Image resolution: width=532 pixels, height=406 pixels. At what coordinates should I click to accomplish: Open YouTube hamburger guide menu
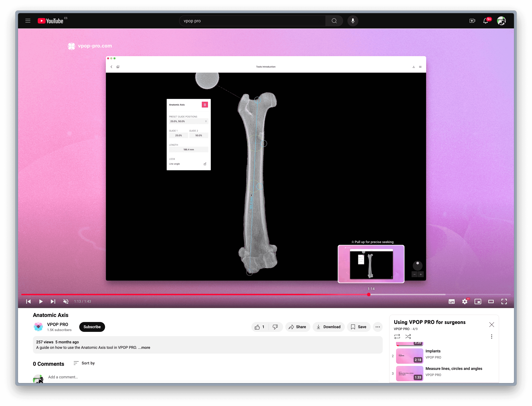(28, 21)
